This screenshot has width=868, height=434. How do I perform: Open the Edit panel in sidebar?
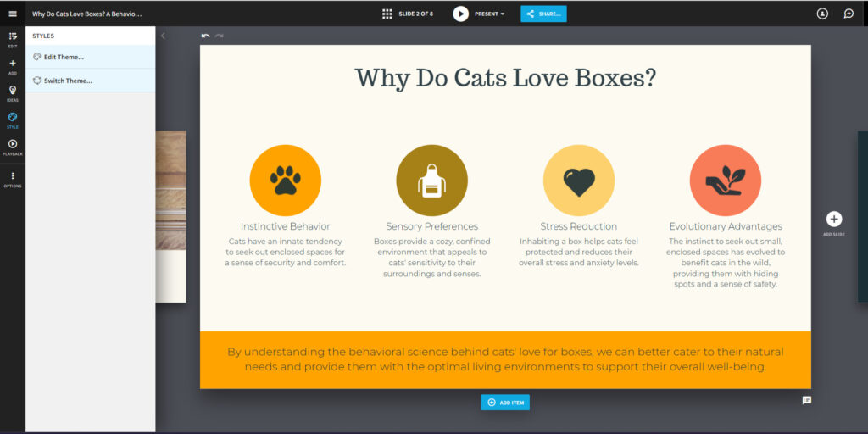coord(13,40)
